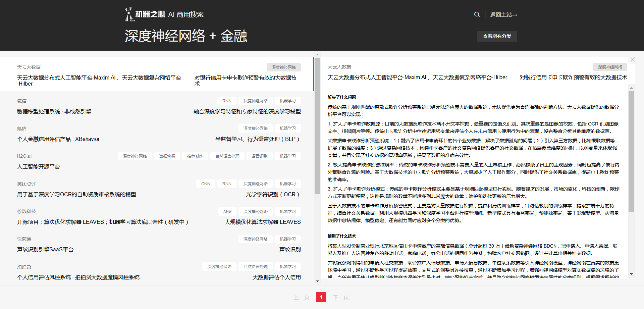Click 半监督学习、行为语言处理（BLP）text
The image size is (644, 309).
click(x=258, y=139)
